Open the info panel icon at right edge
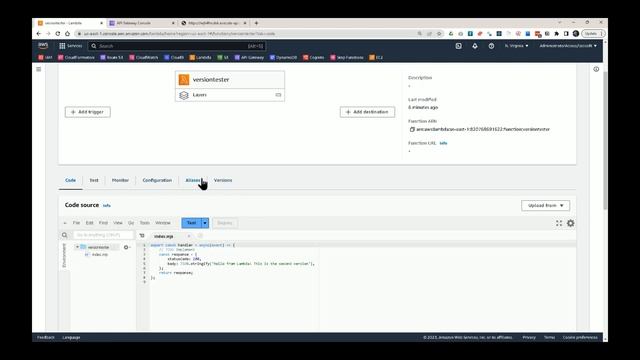This screenshot has width=640, height=360. tap(596, 69)
